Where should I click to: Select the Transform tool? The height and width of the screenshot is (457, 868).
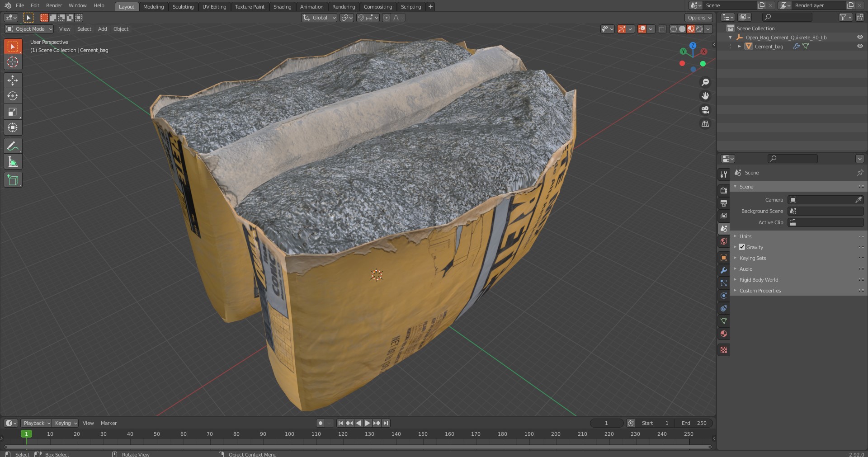click(x=13, y=127)
